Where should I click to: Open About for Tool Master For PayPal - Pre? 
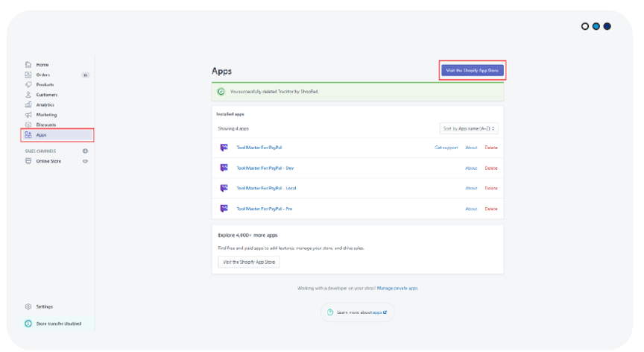[471, 209]
